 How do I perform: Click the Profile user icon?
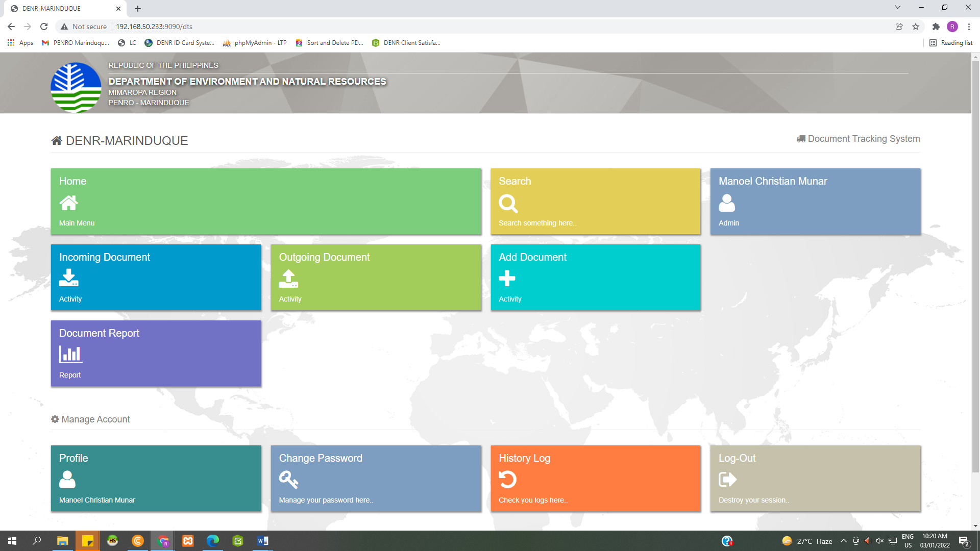coord(67,480)
